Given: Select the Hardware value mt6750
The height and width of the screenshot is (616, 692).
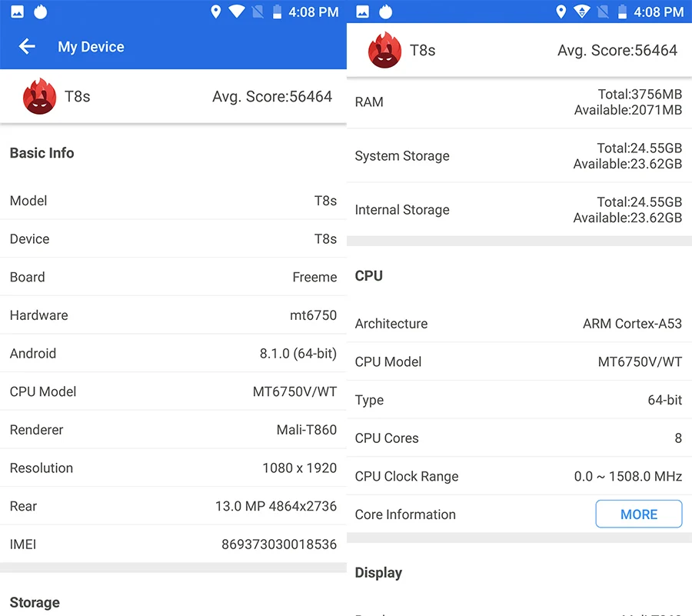Looking at the screenshot, I should [x=314, y=315].
